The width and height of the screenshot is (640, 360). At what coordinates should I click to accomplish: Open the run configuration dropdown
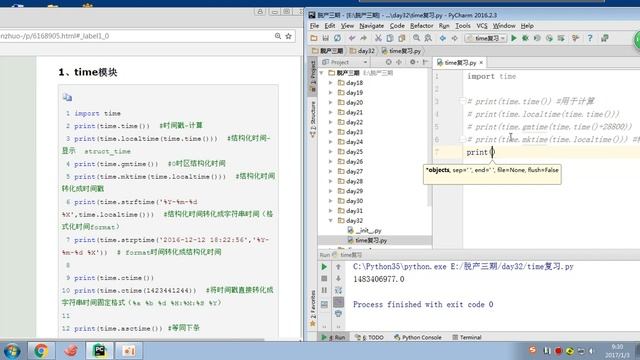click(x=486, y=38)
